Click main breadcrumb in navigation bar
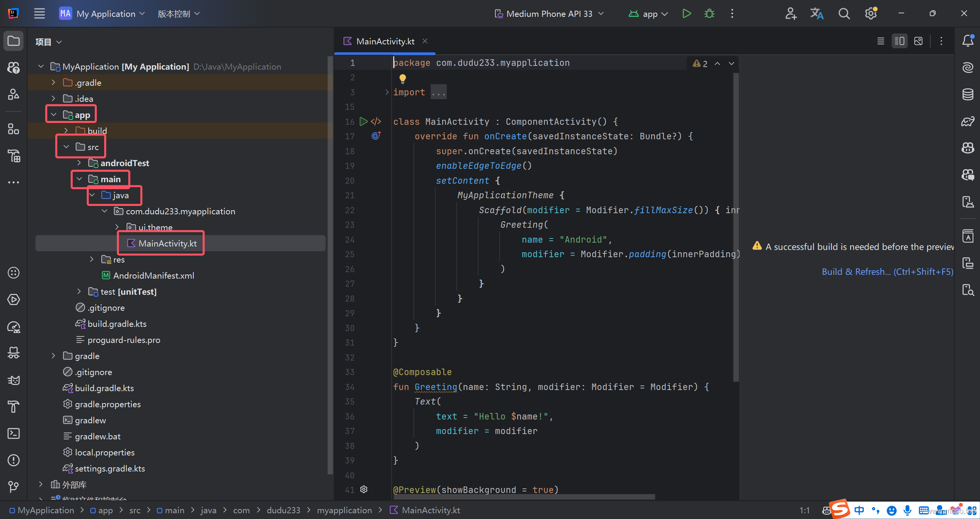Viewport: 980px width, 519px height. pyautogui.click(x=171, y=510)
